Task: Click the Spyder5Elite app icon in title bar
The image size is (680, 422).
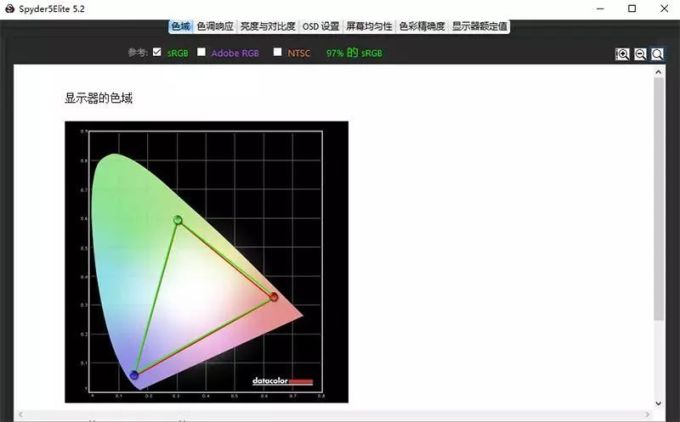Action: pyautogui.click(x=10, y=9)
